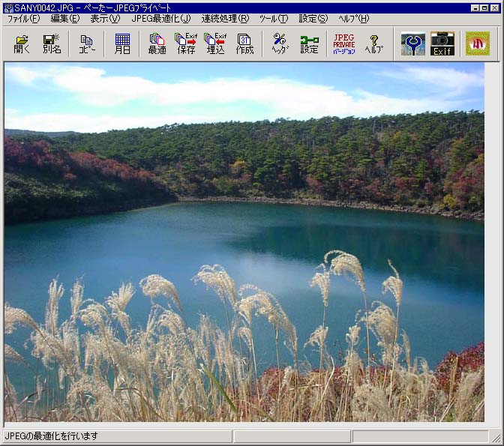Click the 月日 calendar grid icon
Screen dimensions: 504x446
coord(122,44)
